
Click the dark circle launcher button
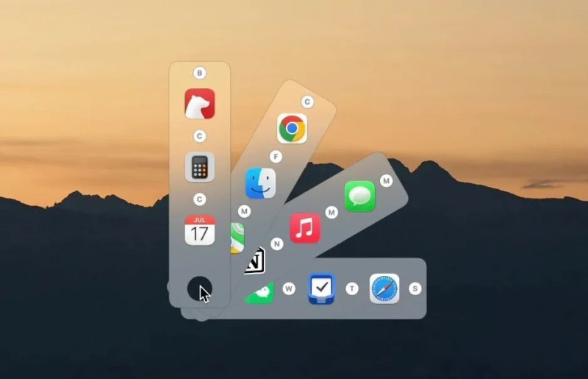pyautogui.click(x=199, y=289)
